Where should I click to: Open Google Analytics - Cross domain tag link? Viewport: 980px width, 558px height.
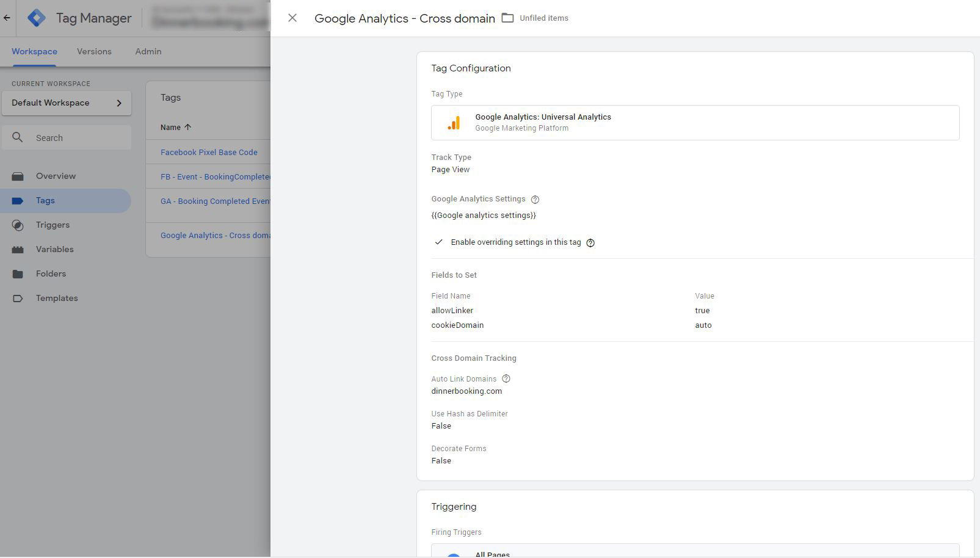point(215,236)
